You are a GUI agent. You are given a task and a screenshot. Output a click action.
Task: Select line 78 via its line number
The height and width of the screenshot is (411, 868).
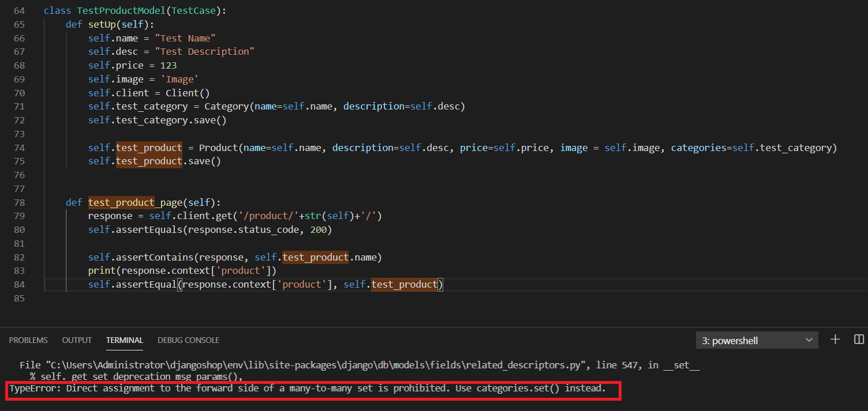pos(19,202)
